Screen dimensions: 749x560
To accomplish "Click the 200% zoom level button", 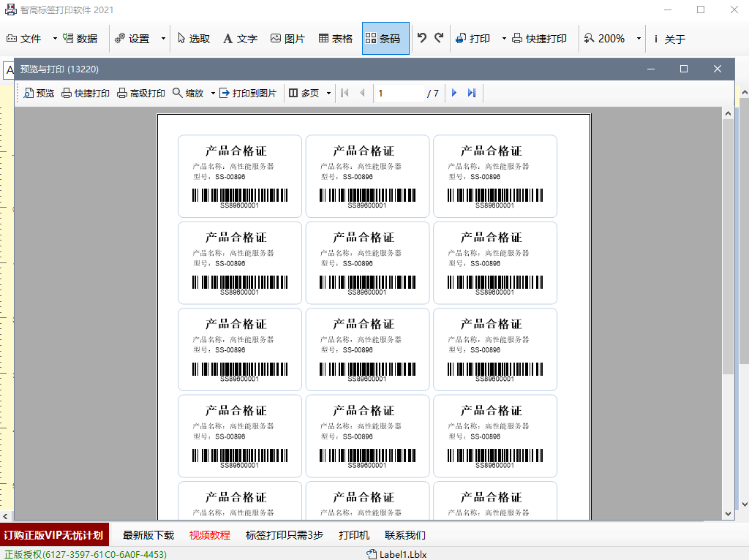I will coord(605,39).
